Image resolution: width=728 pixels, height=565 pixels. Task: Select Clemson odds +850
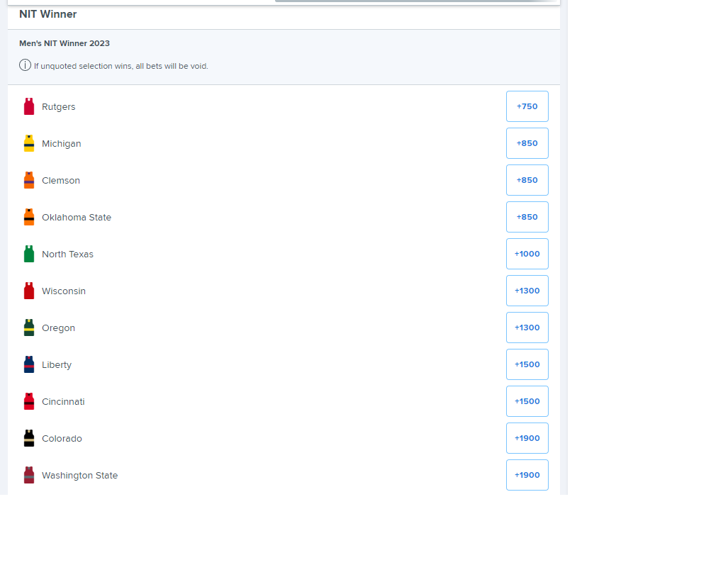coord(527,180)
